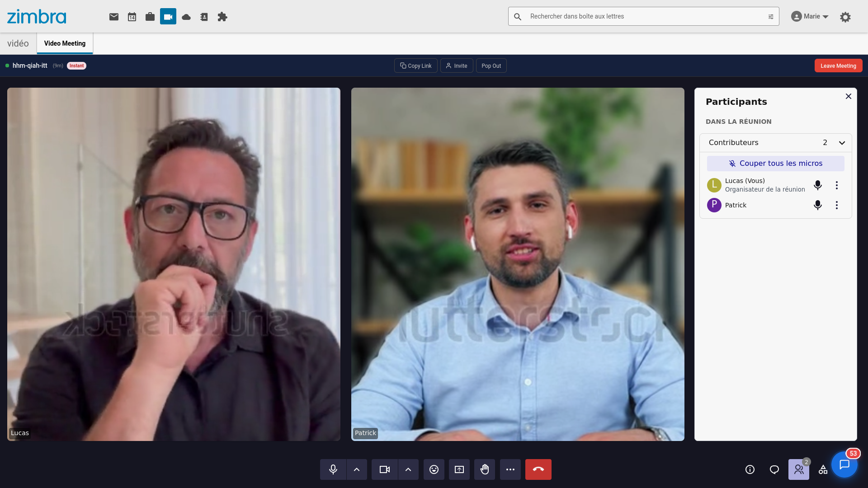868x488 pixels.
Task: Open the Mail icon in top bar
Action: [114, 17]
